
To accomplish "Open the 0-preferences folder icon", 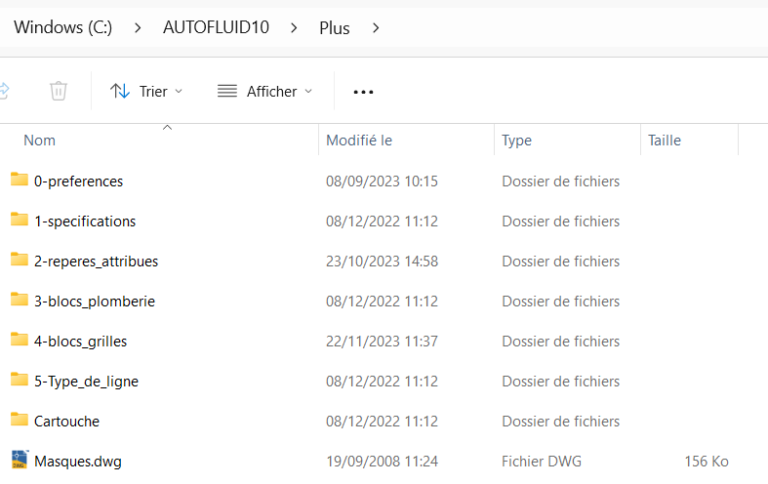I will pos(19,180).
